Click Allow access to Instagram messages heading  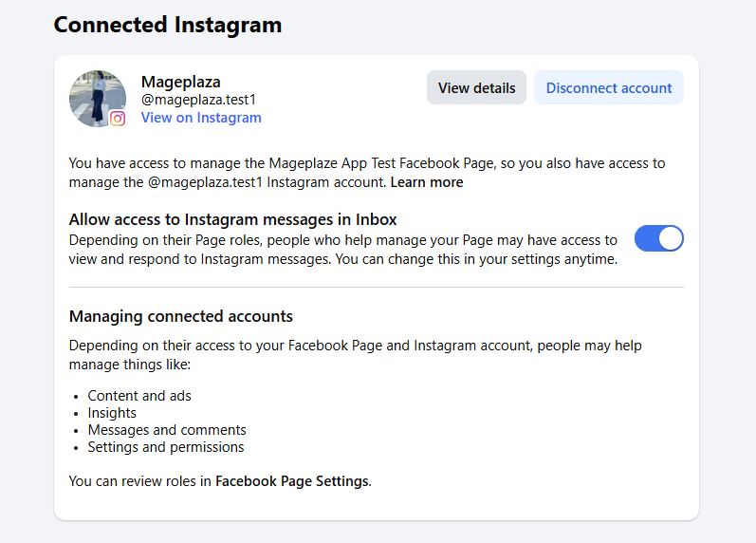click(232, 219)
